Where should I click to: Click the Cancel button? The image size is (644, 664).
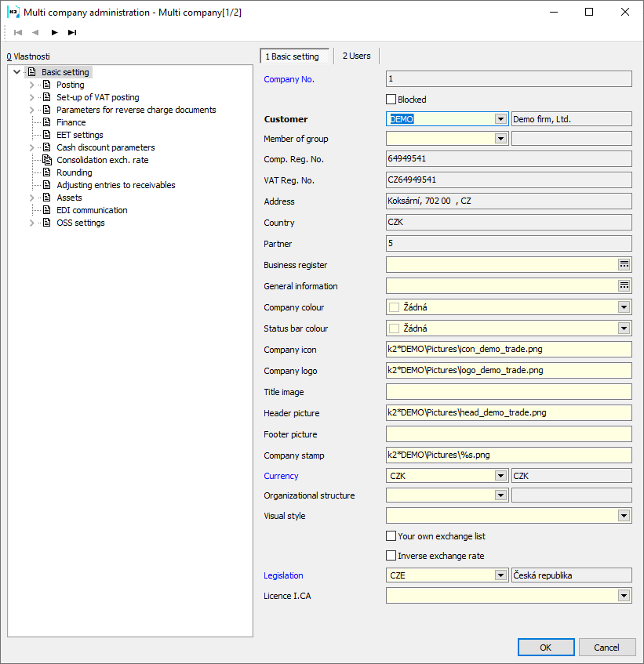[x=606, y=648]
